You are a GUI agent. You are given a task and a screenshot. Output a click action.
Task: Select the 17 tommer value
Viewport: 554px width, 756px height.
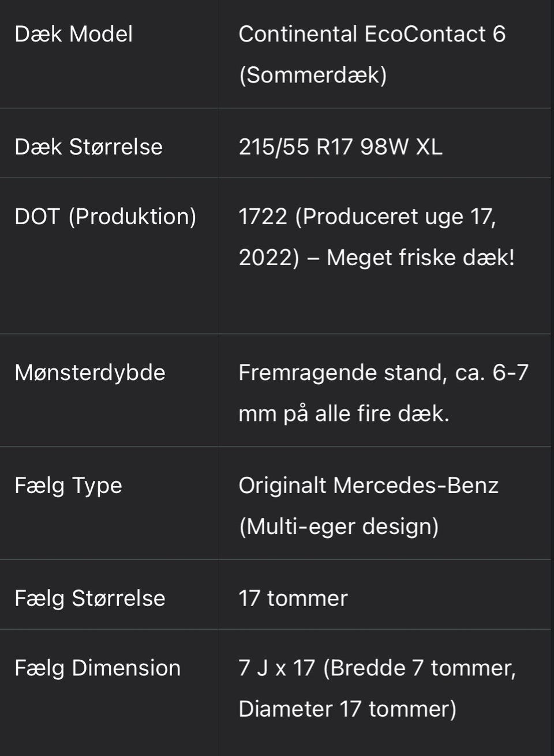click(293, 598)
